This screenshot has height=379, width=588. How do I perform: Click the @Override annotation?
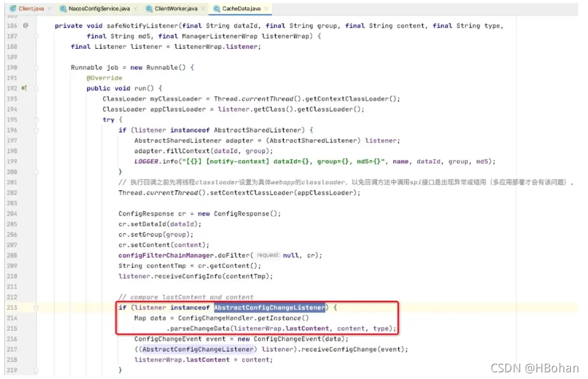(x=104, y=78)
